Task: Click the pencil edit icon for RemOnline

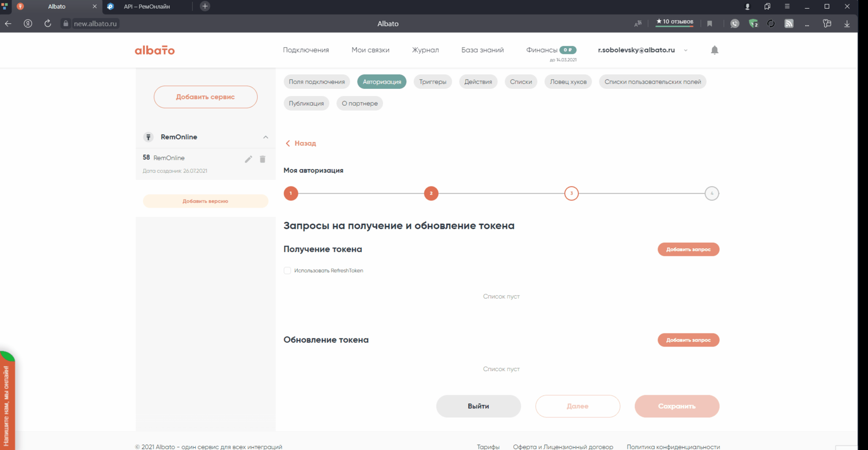Action: point(248,159)
